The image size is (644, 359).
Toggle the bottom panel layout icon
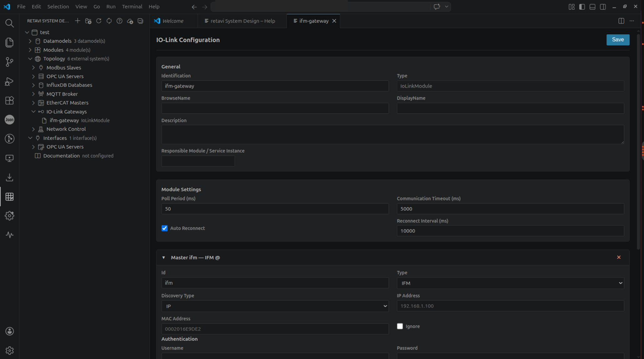click(592, 7)
